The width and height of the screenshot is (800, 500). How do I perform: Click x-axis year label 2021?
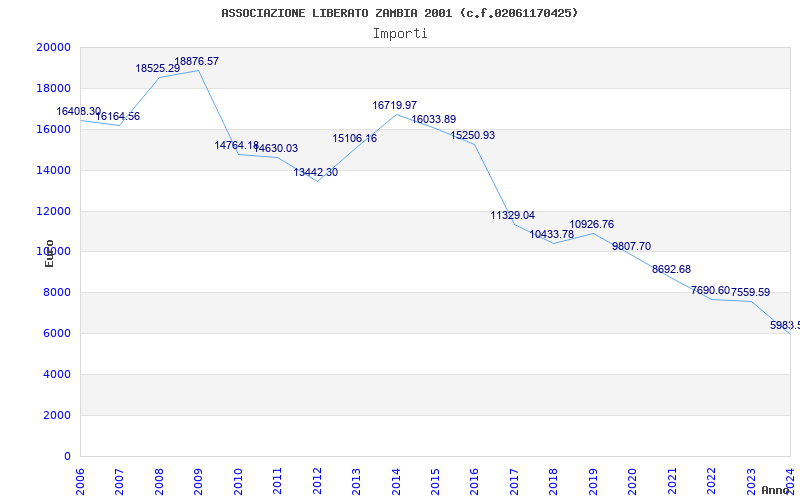point(672,481)
